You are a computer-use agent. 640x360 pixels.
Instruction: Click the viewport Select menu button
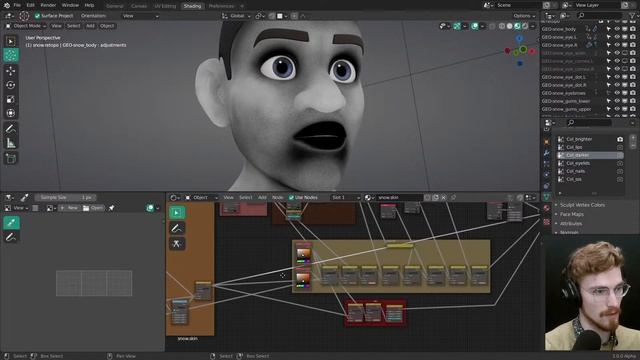[73, 26]
